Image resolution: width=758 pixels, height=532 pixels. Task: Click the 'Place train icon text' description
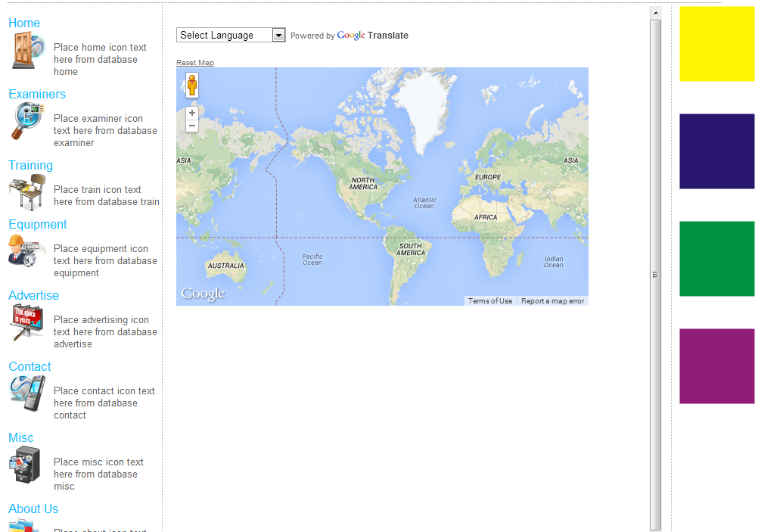(x=107, y=195)
